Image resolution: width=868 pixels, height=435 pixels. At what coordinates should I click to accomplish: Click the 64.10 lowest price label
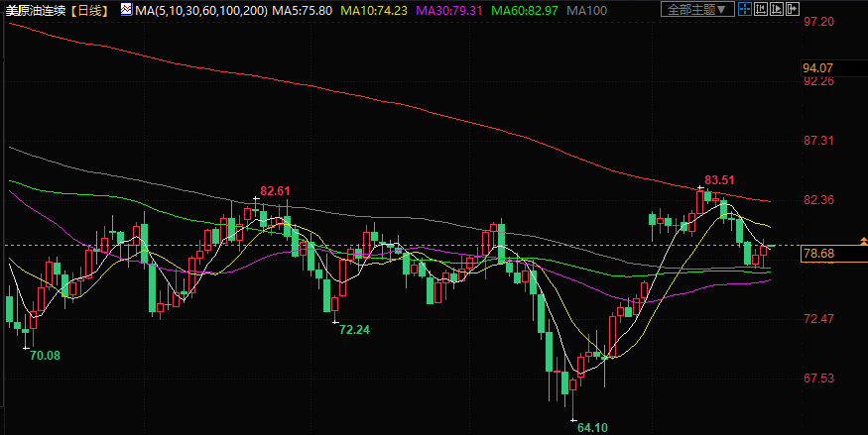point(592,427)
